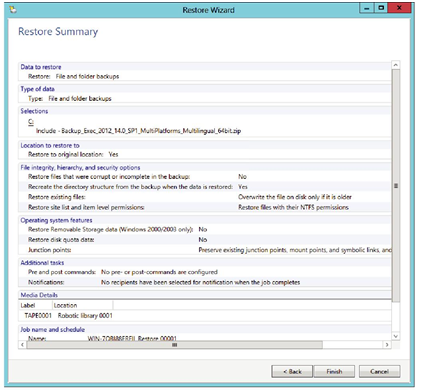Image resolution: width=423 pixels, height=390 pixels.
Task: Maximize the Restore Wizard window
Action: coord(381,8)
